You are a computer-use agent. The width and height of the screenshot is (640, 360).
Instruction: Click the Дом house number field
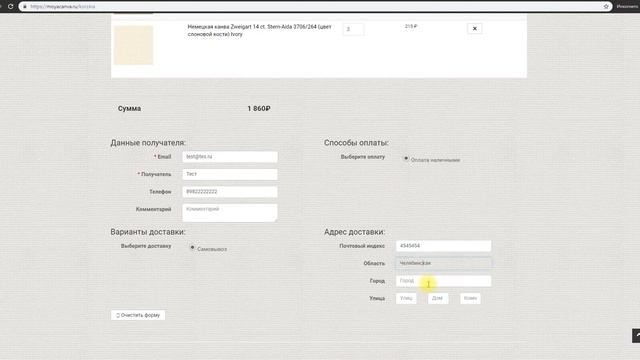[x=438, y=298]
